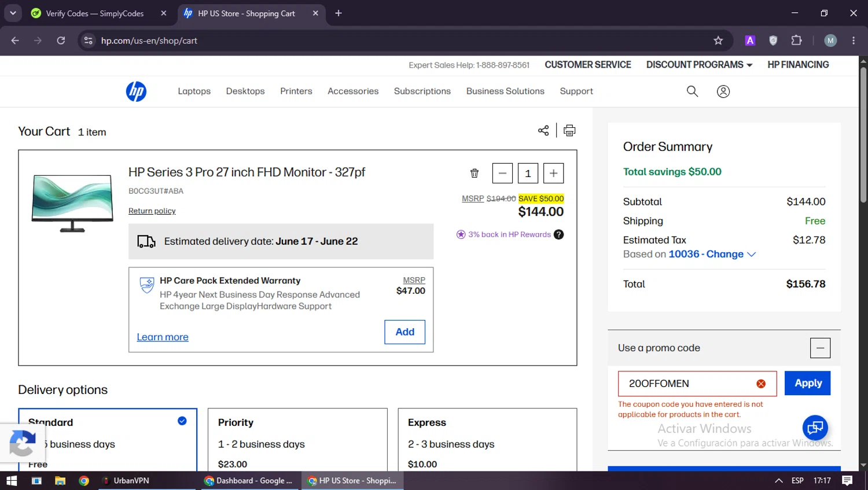
Task: Select Standard delivery option
Action: (x=108, y=440)
